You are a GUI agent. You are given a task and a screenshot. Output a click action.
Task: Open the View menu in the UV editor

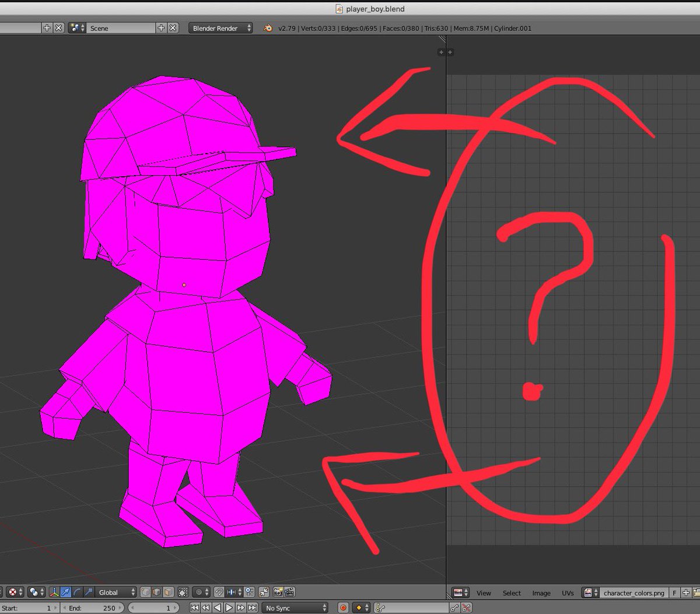(484, 593)
